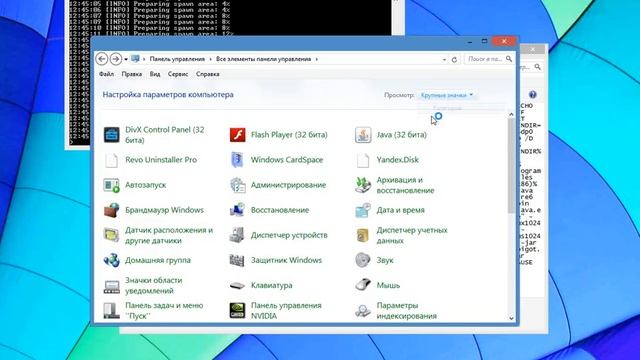
Task: Open the Справка menu
Action: (x=208, y=74)
